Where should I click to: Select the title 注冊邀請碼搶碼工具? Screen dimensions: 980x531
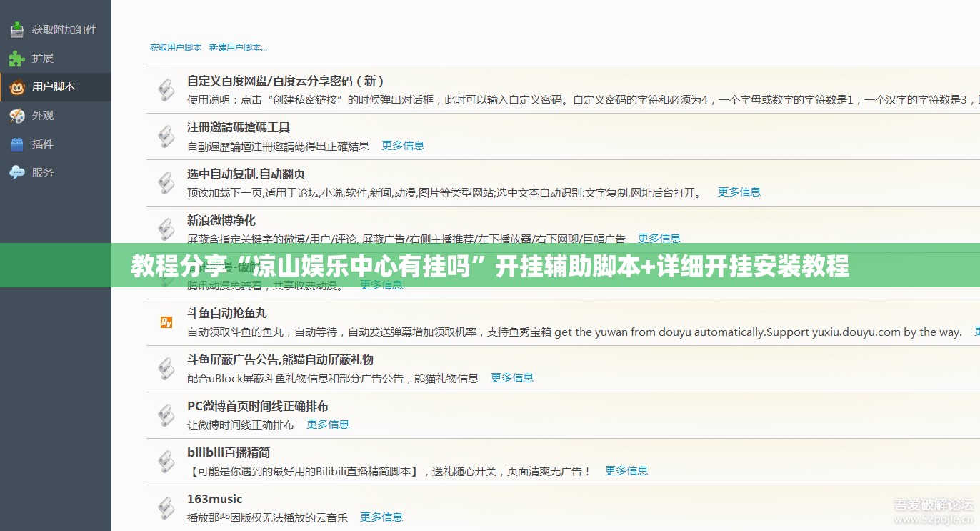(x=239, y=128)
